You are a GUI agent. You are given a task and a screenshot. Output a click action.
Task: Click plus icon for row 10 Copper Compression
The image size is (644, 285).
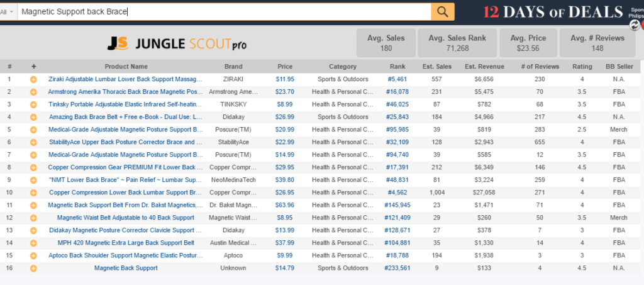(33, 193)
